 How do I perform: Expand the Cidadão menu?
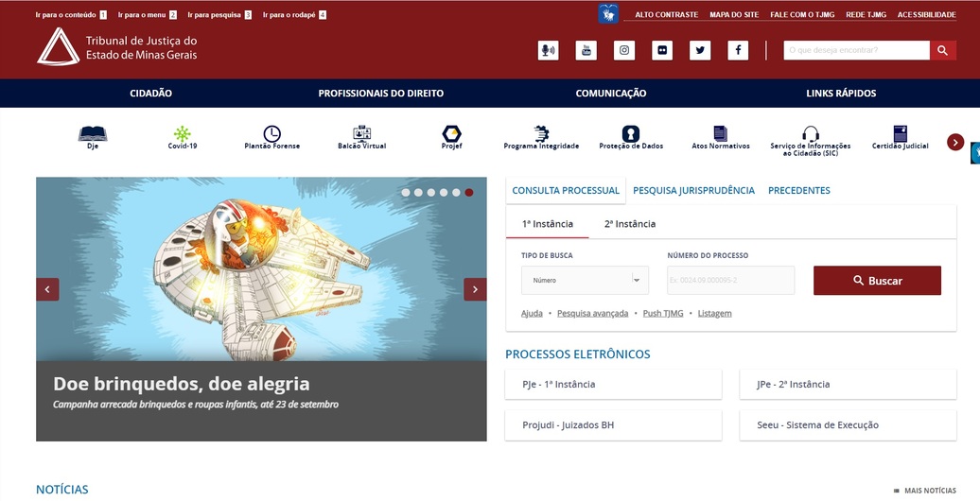pos(150,93)
